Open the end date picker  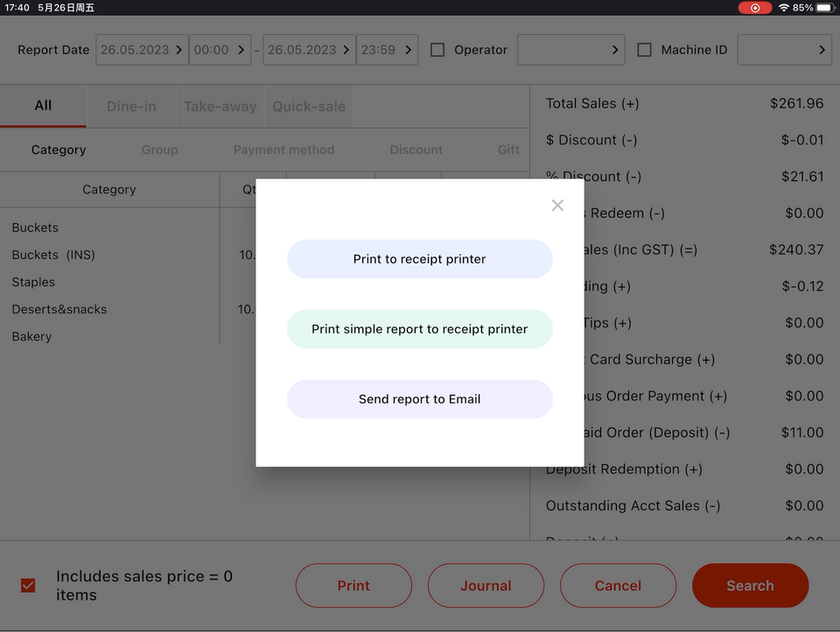[308, 50]
